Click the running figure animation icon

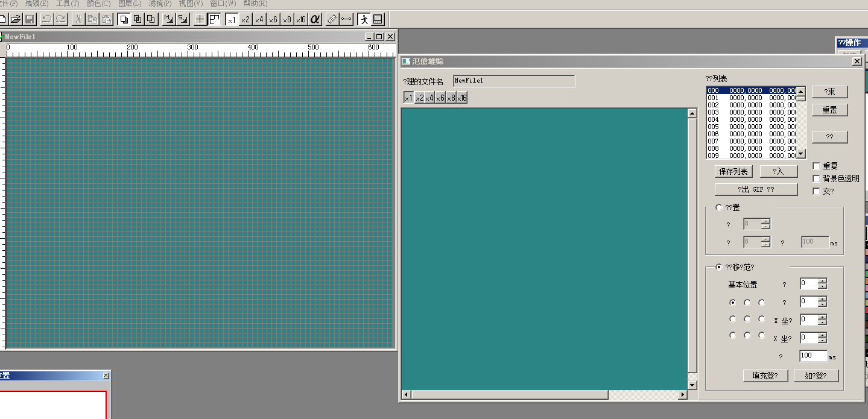tap(364, 19)
